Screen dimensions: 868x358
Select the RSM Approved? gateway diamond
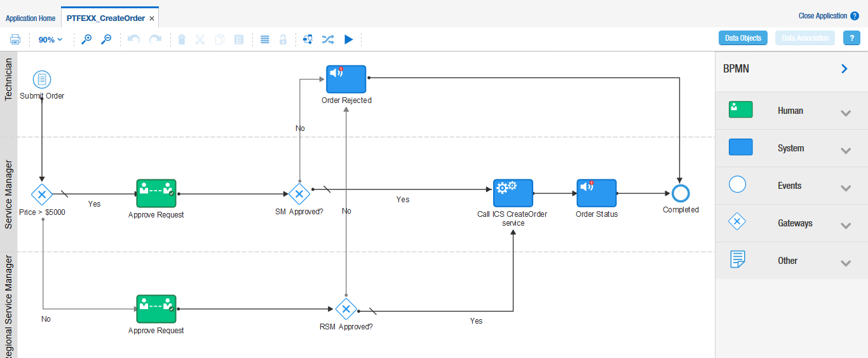[x=346, y=310]
